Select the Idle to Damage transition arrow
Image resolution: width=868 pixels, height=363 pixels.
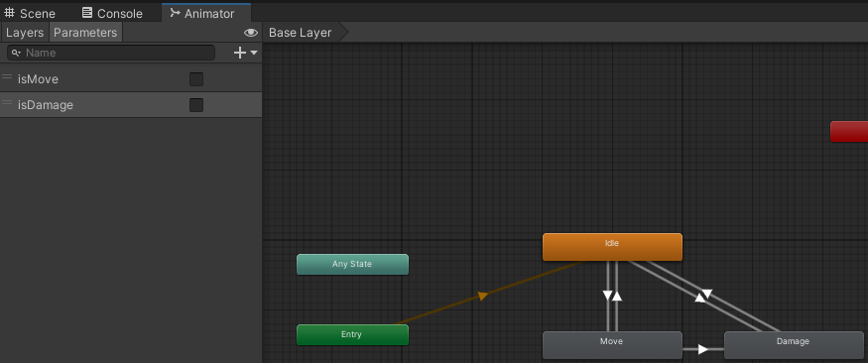coord(707,294)
